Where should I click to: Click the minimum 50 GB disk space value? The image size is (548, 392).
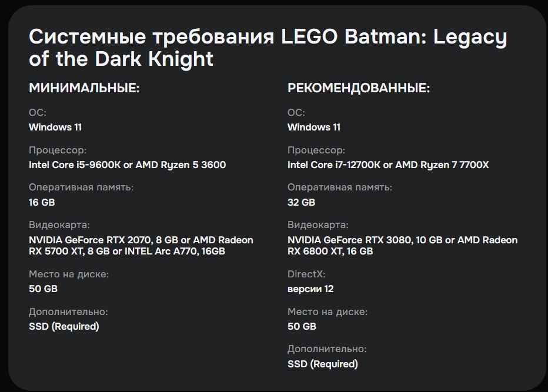click(43, 289)
